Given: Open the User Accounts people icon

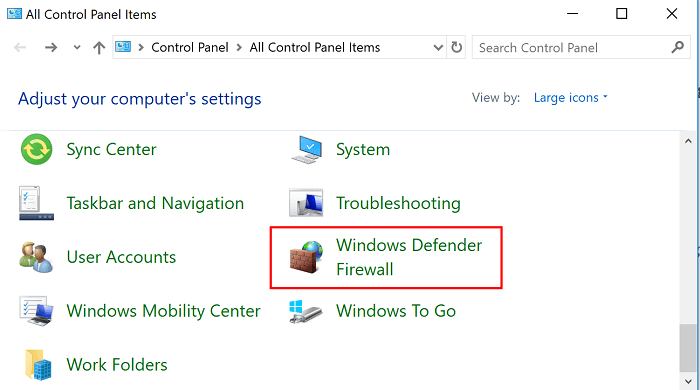Looking at the screenshot, I should [36, 257].
